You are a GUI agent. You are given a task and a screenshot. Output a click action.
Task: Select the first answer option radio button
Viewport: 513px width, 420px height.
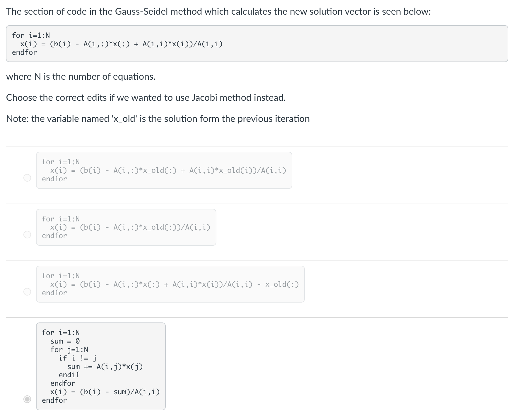pyautogui.click(x=27, y=177)
